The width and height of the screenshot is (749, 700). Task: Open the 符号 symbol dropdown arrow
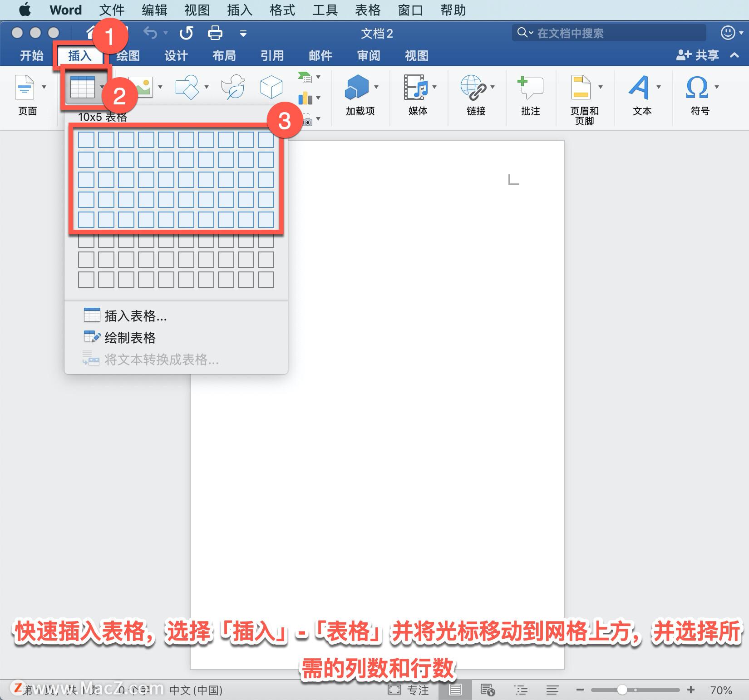(716, 87)
